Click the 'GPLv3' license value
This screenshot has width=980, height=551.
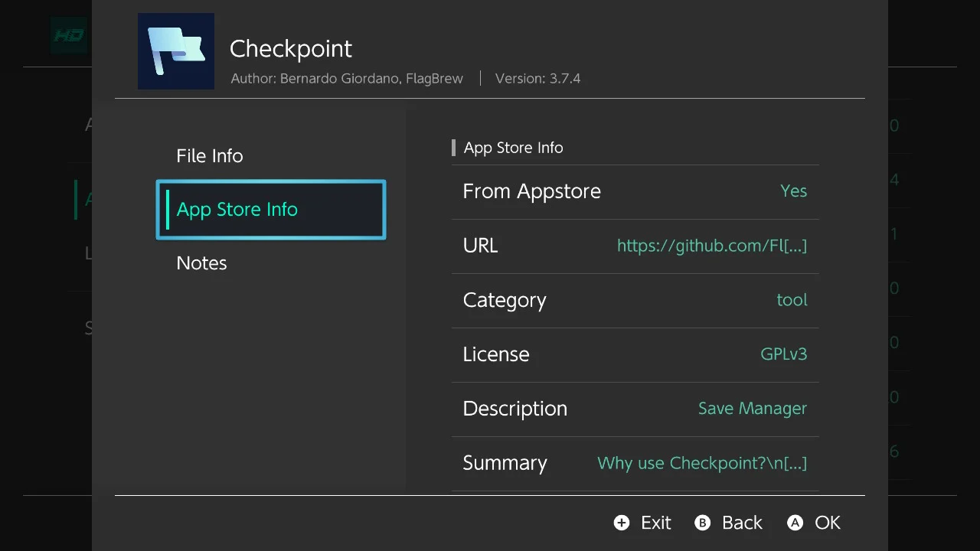[x=783, y=354]
